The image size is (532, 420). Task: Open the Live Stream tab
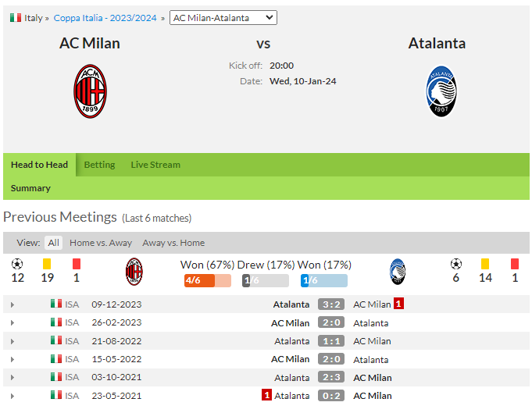155,165
